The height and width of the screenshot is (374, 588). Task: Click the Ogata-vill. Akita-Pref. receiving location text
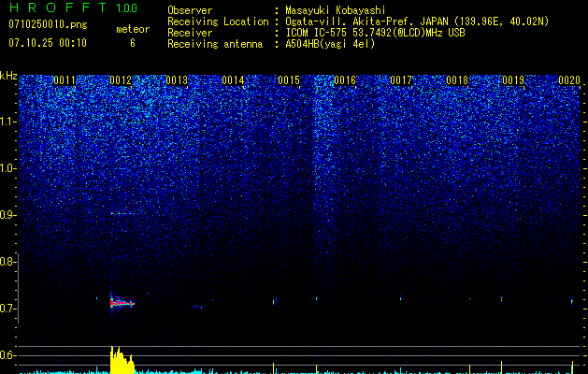[417, 22]
